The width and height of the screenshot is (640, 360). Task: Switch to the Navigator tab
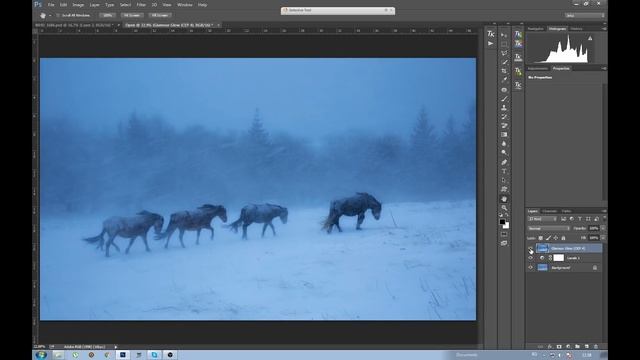pyautogui.click(x=536, y=29)
